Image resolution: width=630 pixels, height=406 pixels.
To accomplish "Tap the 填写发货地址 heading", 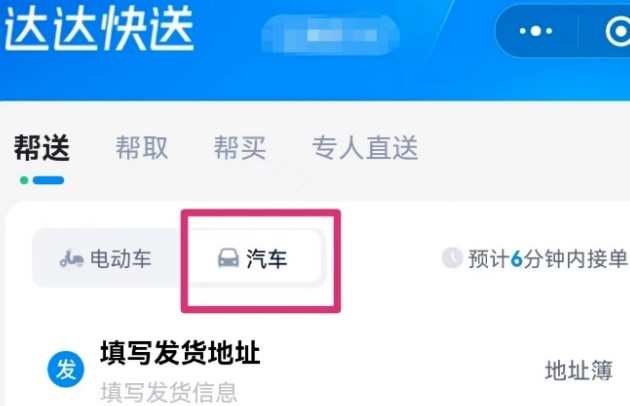I will tap(180, 353).
